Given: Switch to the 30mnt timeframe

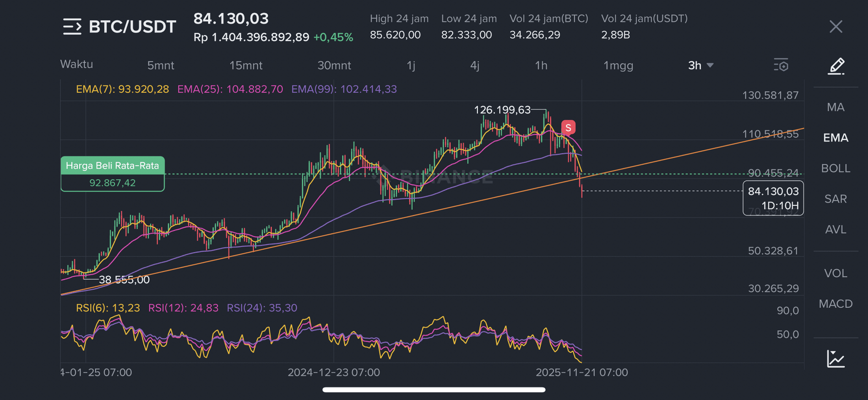Looking at the screenshot, I should point(334,65).
